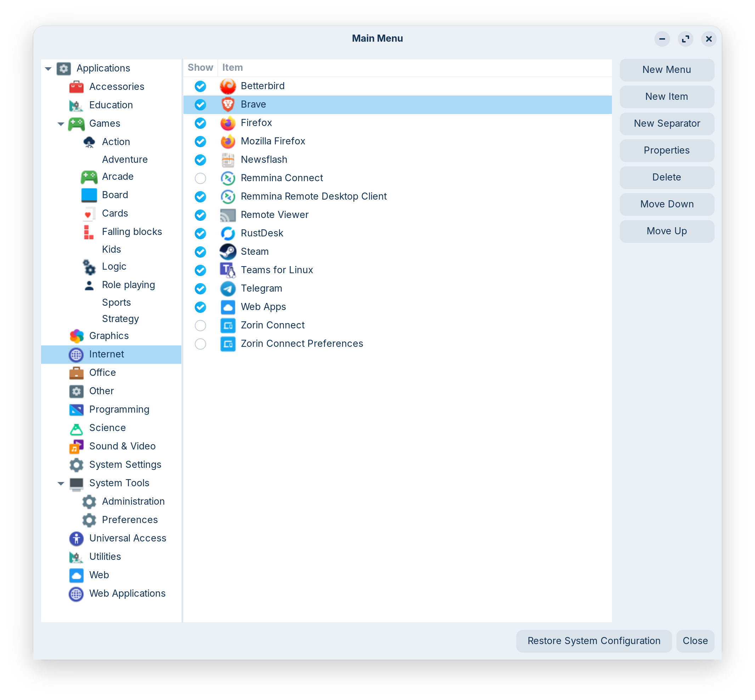Screen dimensions: 755x700
Task: Click Restore System Configuration
Action: (594, 641)
